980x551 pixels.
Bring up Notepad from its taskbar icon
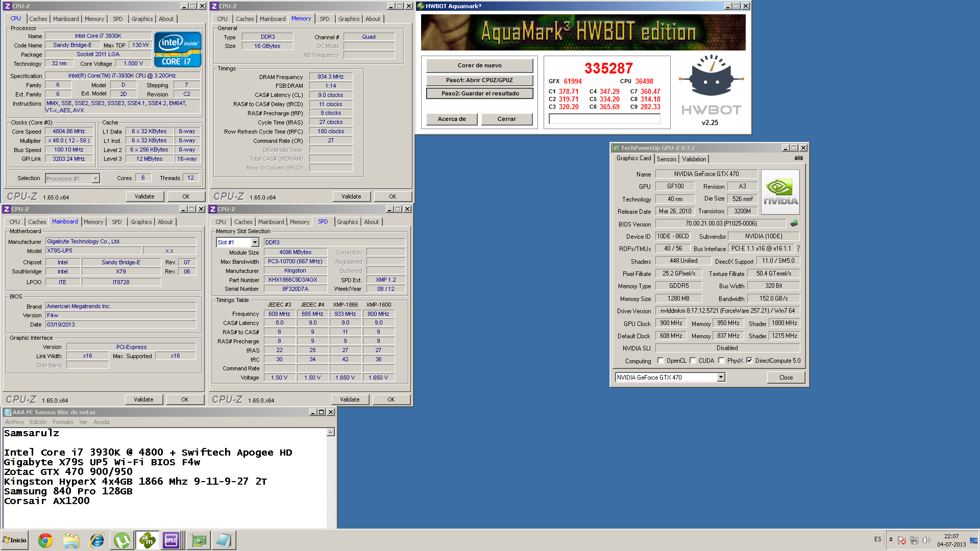point(223,540)
